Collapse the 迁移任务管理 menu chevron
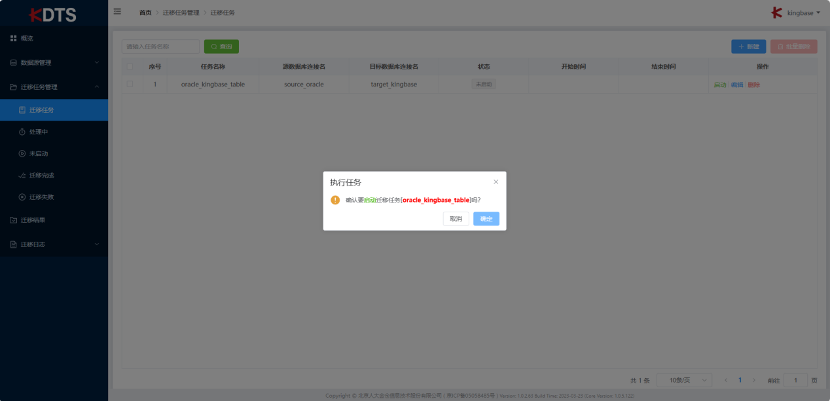The width and height of the screenshot is (830, 402). tap(96, 87)
